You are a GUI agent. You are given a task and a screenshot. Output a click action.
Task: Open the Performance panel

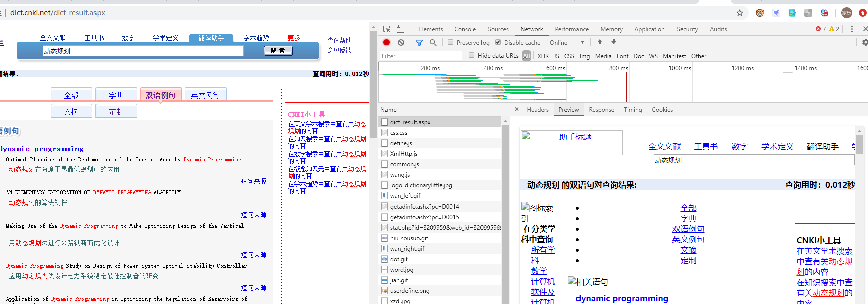coord(571,29)
